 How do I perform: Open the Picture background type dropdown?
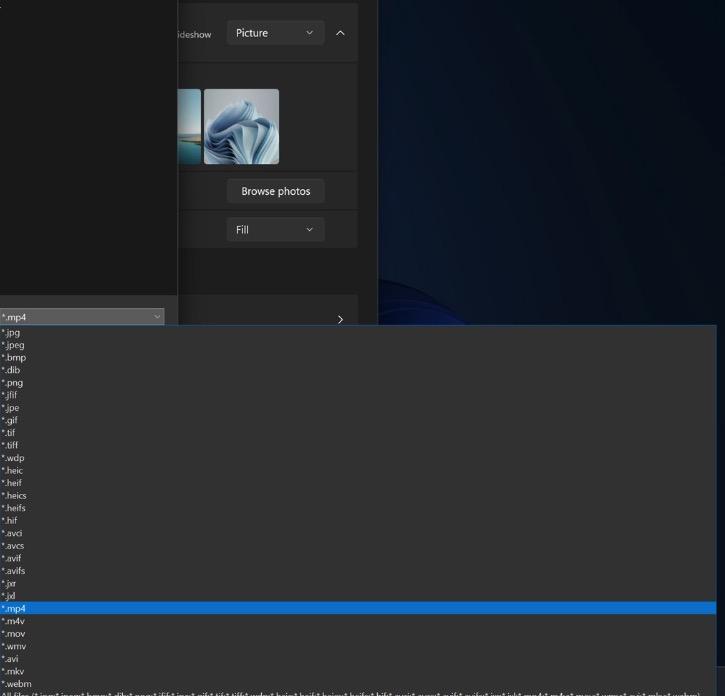tap(274, 33)
